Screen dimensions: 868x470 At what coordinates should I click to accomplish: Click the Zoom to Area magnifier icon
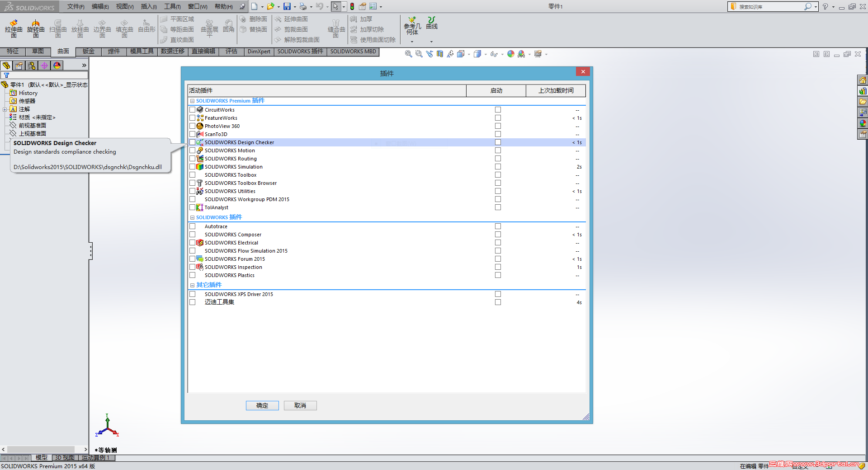[419, 54]
